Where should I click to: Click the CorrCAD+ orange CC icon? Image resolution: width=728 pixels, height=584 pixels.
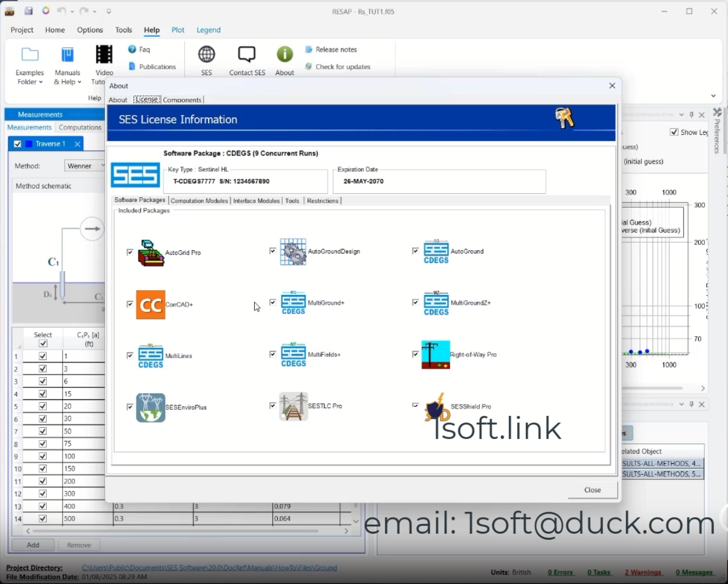point(150,305)
